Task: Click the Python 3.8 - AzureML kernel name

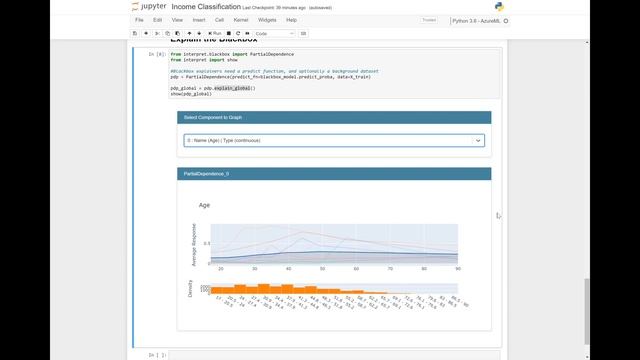Action: tap(476, 21)
